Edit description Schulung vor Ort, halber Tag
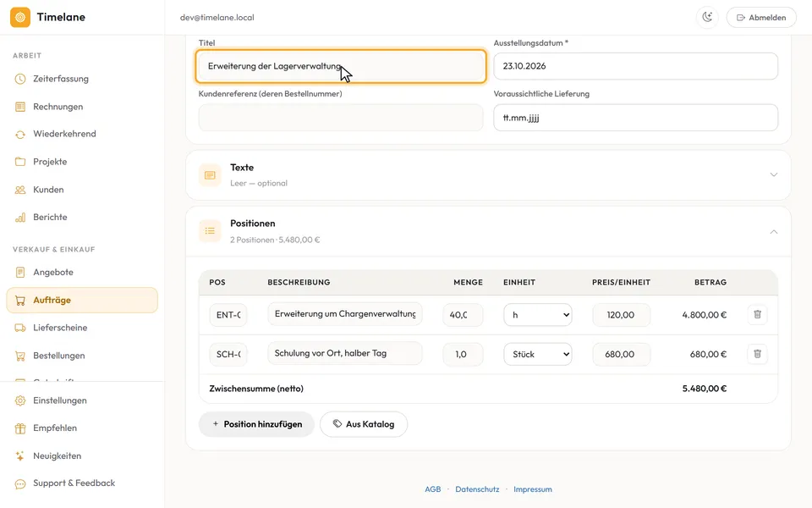Image resolution: width=812 pixels, height=508 pixels. [x=345, y=354]
